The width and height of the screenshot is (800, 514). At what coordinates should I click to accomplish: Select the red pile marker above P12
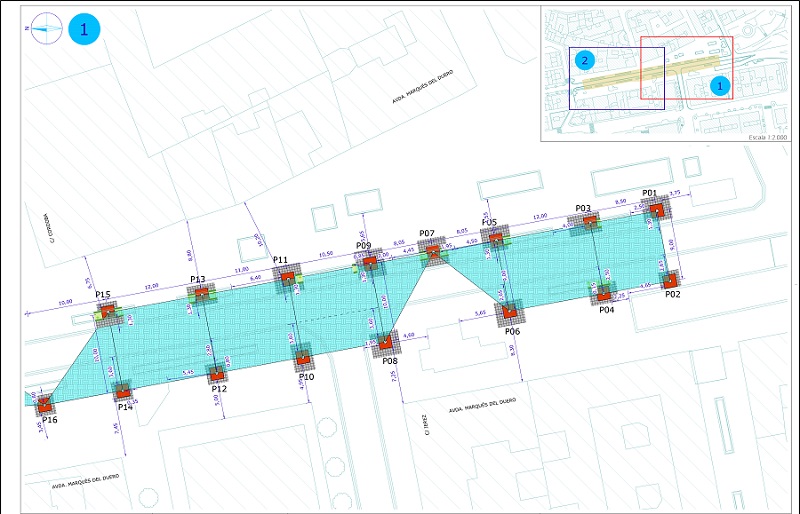217,375
